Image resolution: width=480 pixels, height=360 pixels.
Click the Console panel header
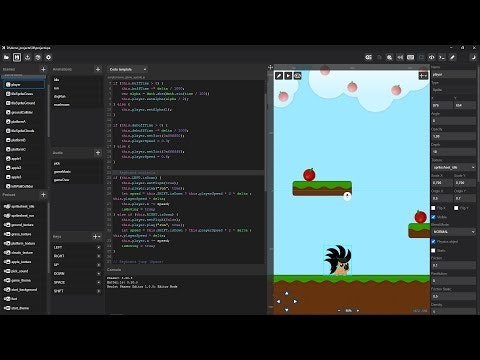pyautogui.click(x=186, y=270)
